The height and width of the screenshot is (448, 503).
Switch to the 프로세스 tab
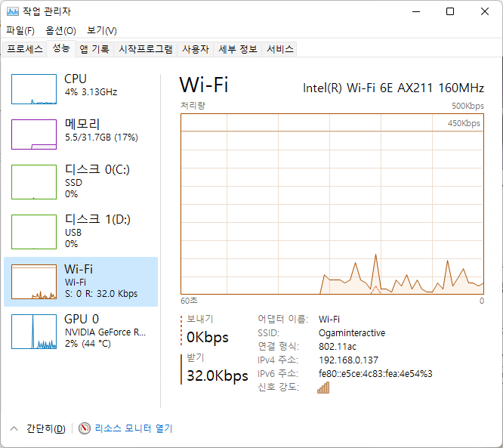[x=25, y=49]
